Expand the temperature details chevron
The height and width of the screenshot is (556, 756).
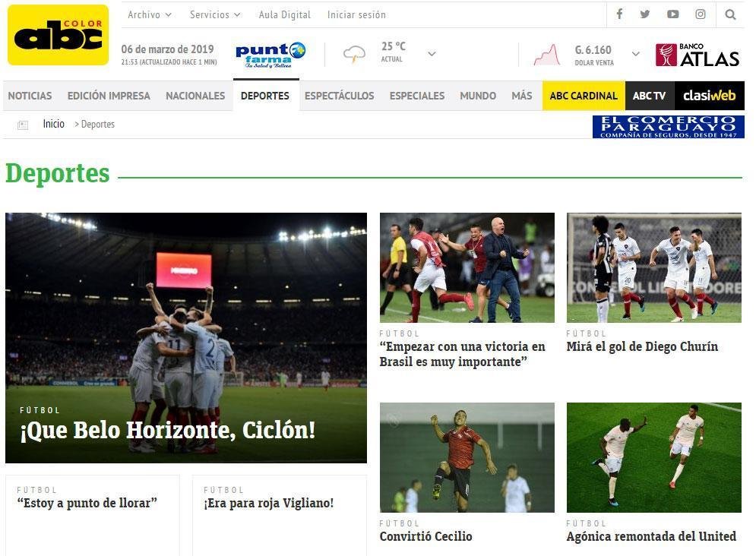coord(432,55)
